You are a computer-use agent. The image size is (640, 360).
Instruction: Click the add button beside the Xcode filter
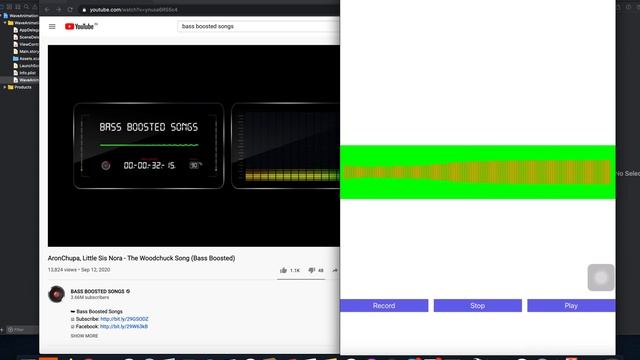tap(2, 330)
